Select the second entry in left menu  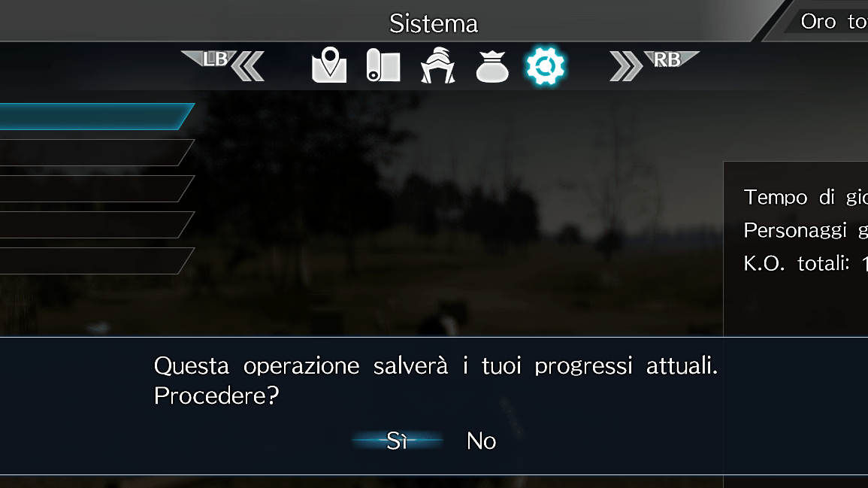pos(96,153)
